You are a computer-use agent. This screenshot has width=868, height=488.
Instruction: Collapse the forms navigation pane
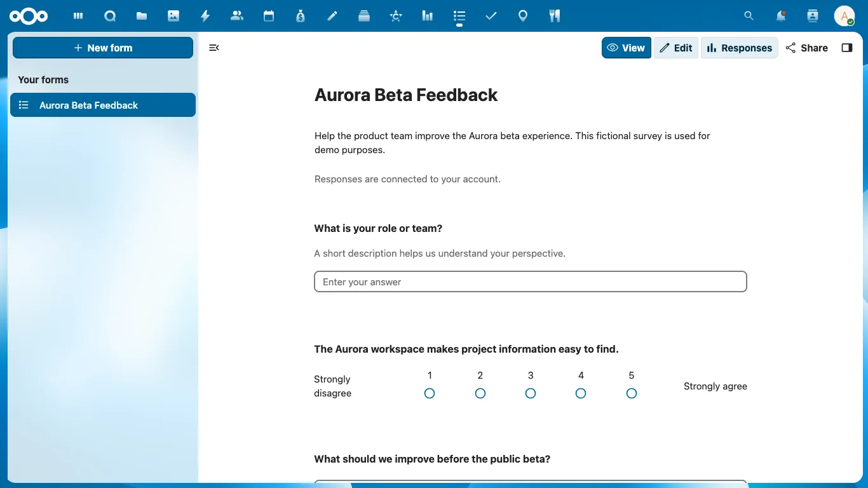tap(214, 48)
